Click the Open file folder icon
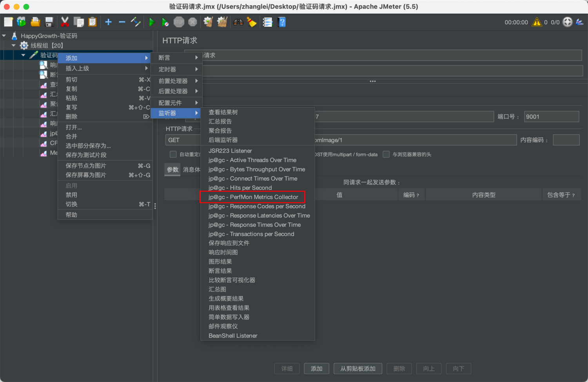 tap(35, 22)
